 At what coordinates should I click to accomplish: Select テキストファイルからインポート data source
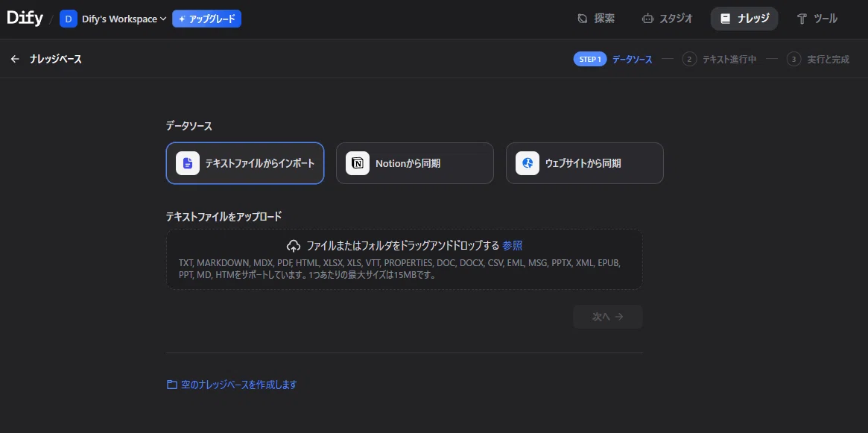pos(244,163)
